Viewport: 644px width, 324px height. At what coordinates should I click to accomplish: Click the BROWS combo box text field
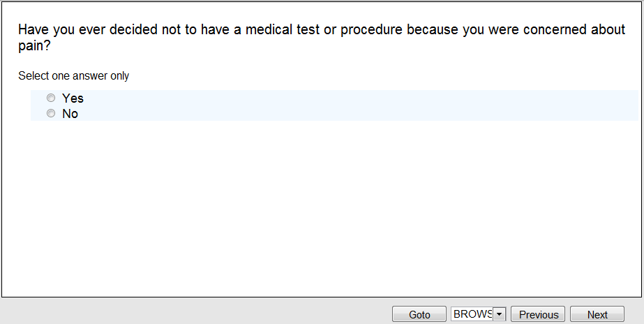click(472, 314)
